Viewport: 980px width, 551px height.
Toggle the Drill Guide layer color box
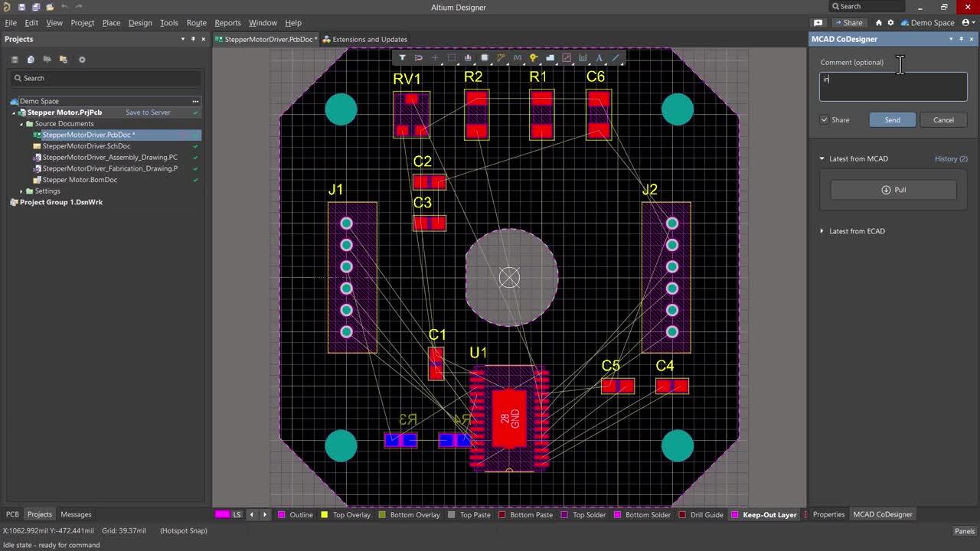(x=682, y=515)
